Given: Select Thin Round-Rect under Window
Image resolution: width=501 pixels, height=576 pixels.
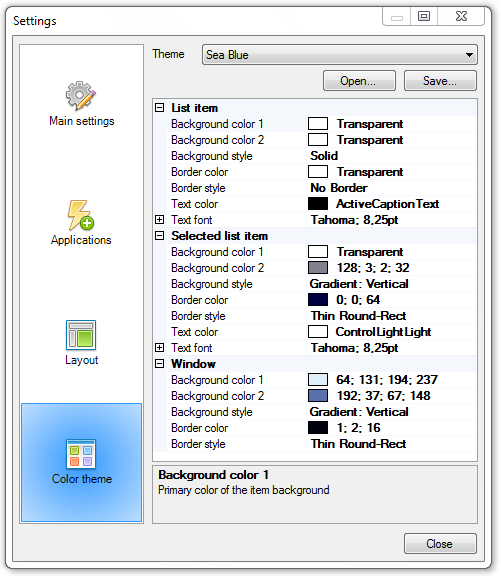Looking at the screenshot, I should 358,444.
